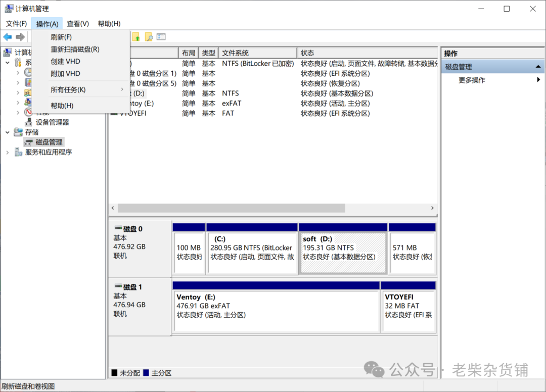Viewport: 546px width, 392px height.
Task: Click the 476.92 GB label under 磁盘 0
Action: tap(129, 247)
